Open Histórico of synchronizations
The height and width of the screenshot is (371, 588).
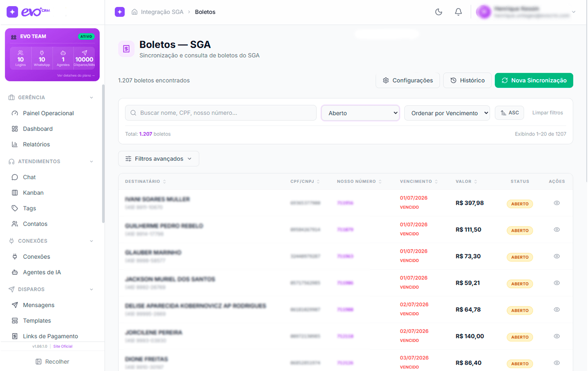467,81
